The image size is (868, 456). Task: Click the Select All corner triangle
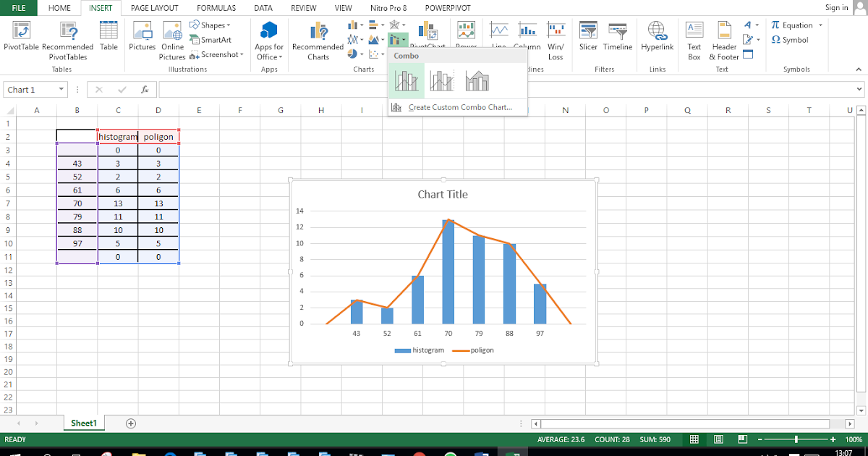pos(9,110)
